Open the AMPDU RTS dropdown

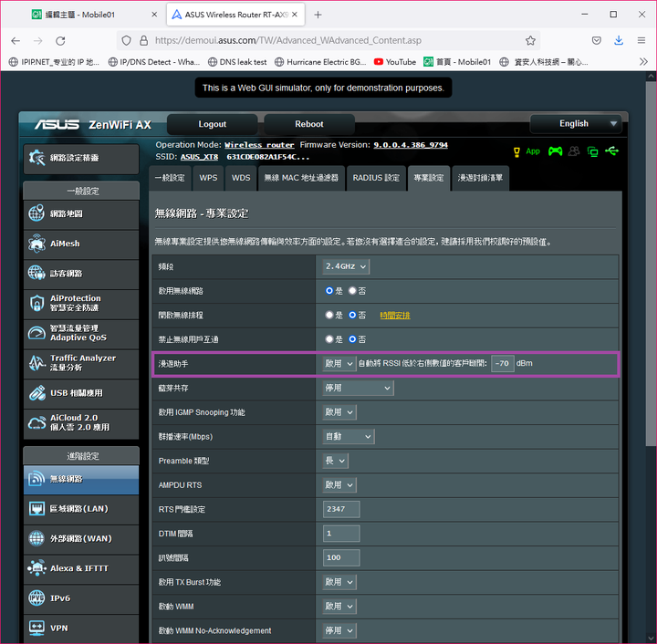pyautogui.click(x=339, y=485)
